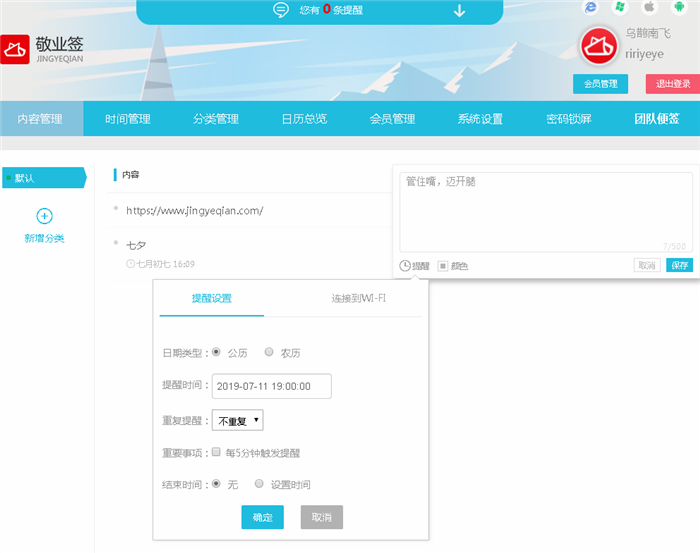Open the 颜色 color picker swatch
The image size is (700, 553).
click(442, 266)
